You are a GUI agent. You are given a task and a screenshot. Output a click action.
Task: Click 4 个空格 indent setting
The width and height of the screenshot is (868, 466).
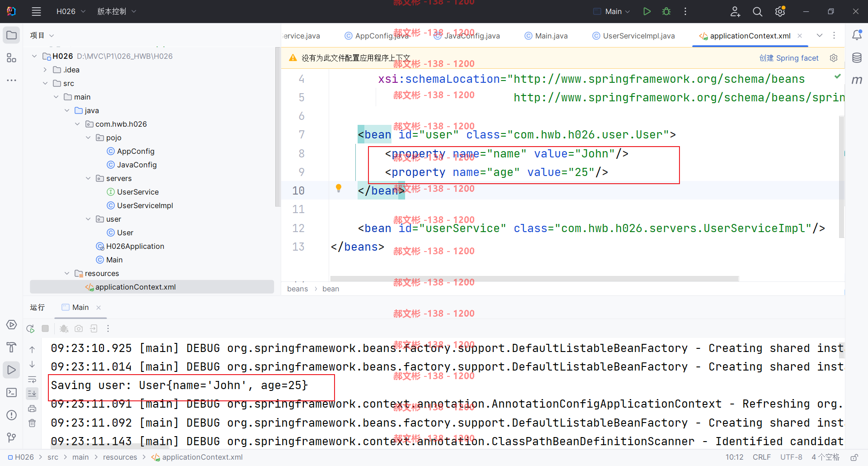826,457
